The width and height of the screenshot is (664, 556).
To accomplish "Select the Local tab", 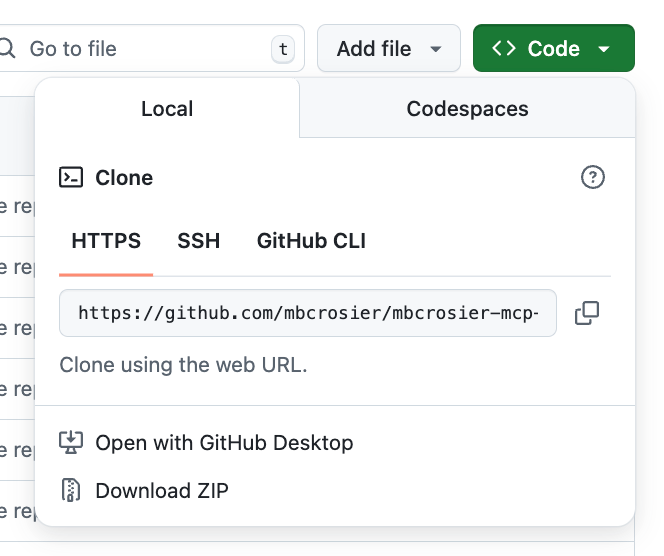I will pyautogui.click(x=167, y=108).
